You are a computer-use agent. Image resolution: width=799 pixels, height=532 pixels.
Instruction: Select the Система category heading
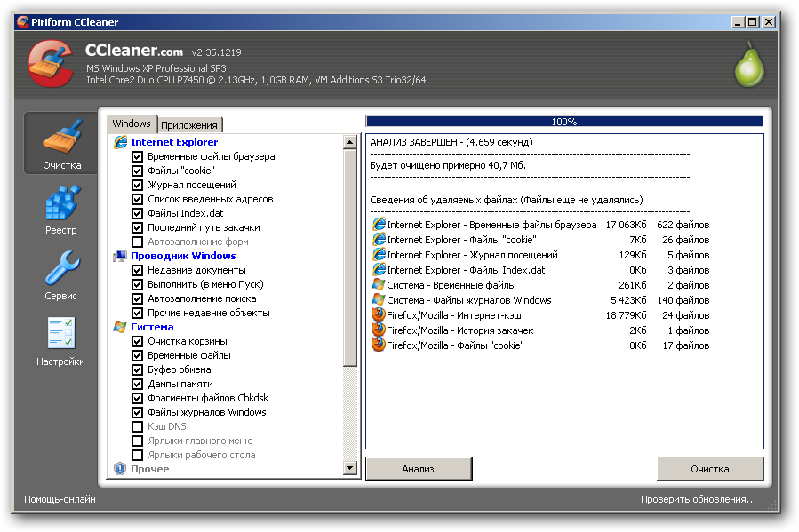pyautogui.click(x=152, y=327)
